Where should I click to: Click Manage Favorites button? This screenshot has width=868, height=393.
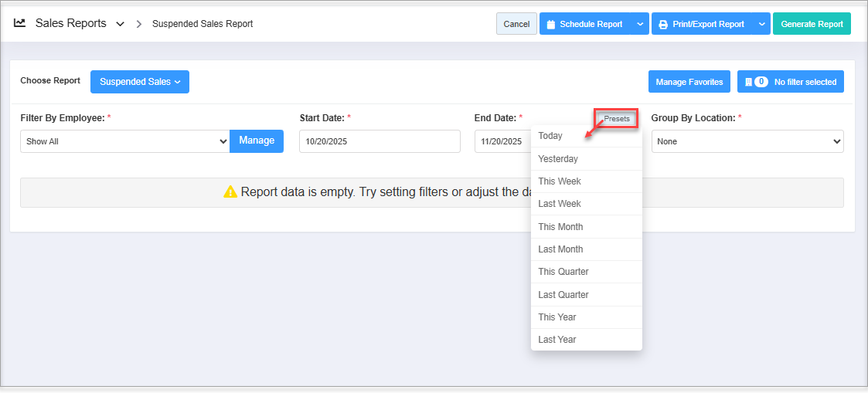click(689, 82)
